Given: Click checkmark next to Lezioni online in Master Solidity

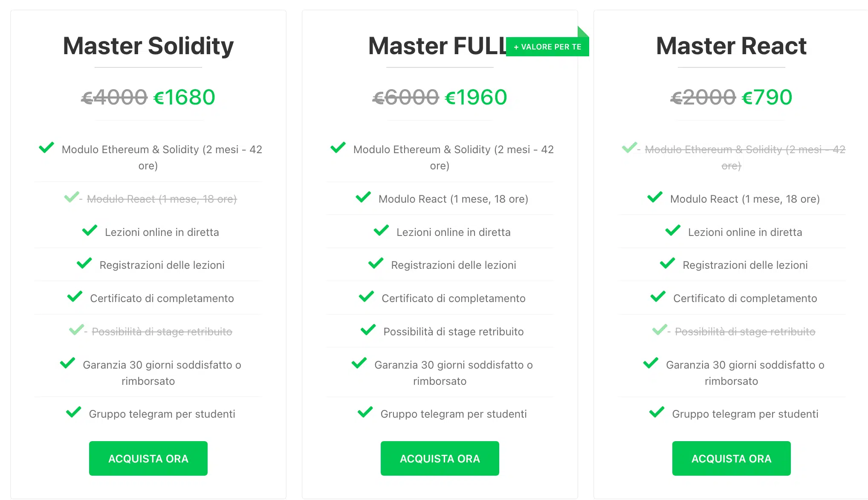Looking at the screenshot, I should click(x=90, y=230).
